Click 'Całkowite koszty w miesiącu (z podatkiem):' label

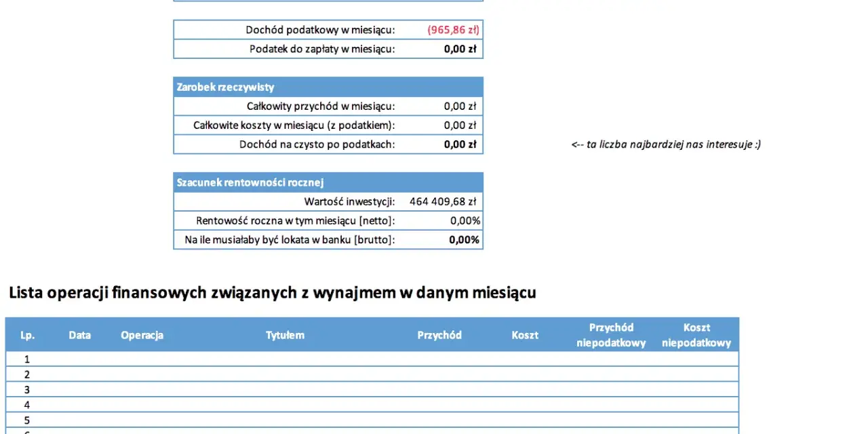point(294,125)
